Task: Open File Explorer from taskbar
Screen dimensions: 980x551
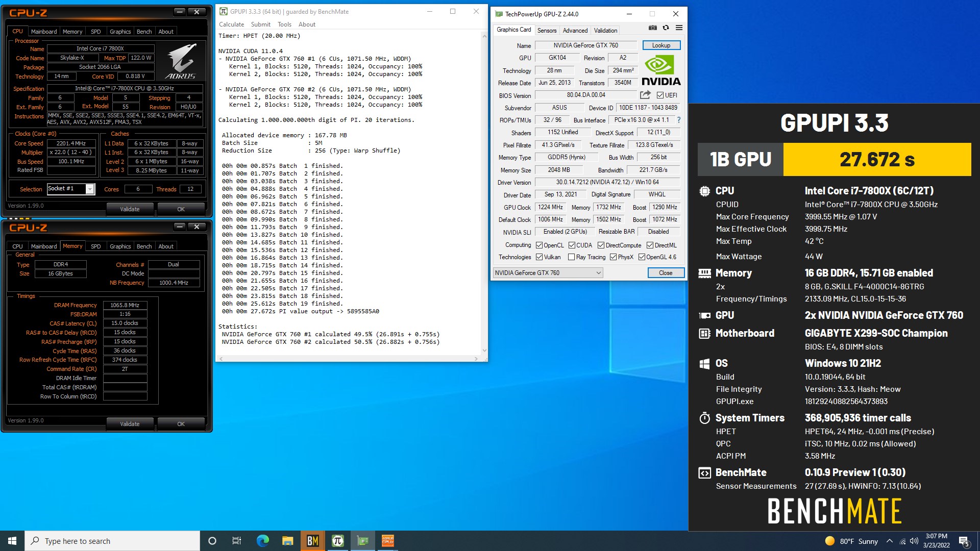Action: coord(287,541)
